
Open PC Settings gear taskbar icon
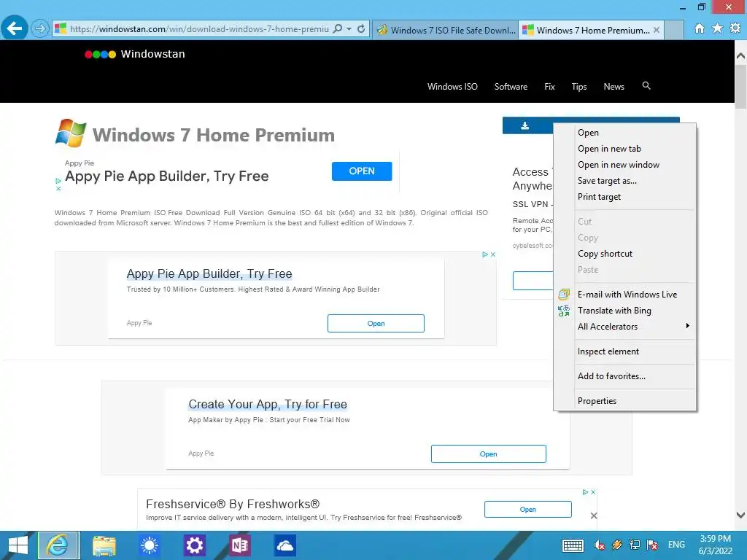coord(194,545)
